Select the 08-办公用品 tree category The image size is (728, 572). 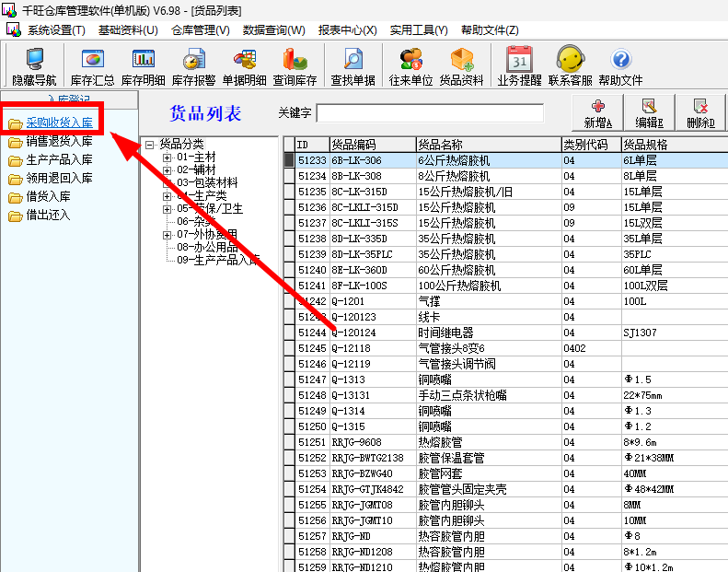[207, 247]
